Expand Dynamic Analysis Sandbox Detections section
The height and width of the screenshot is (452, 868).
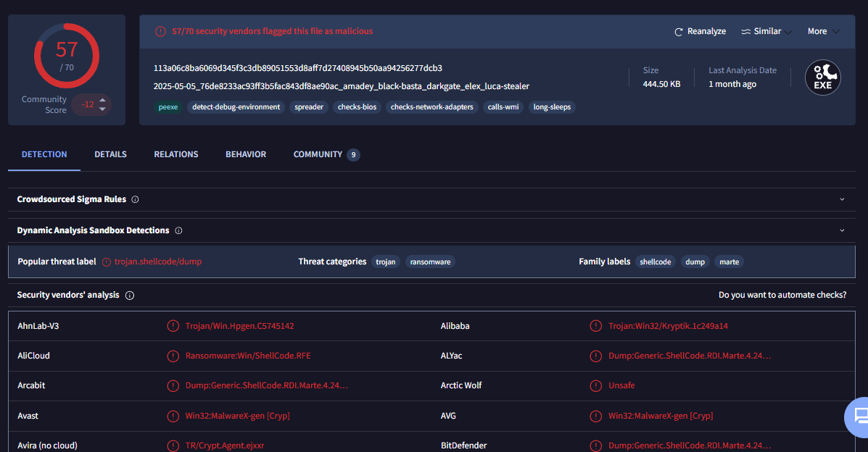(842, 230)
